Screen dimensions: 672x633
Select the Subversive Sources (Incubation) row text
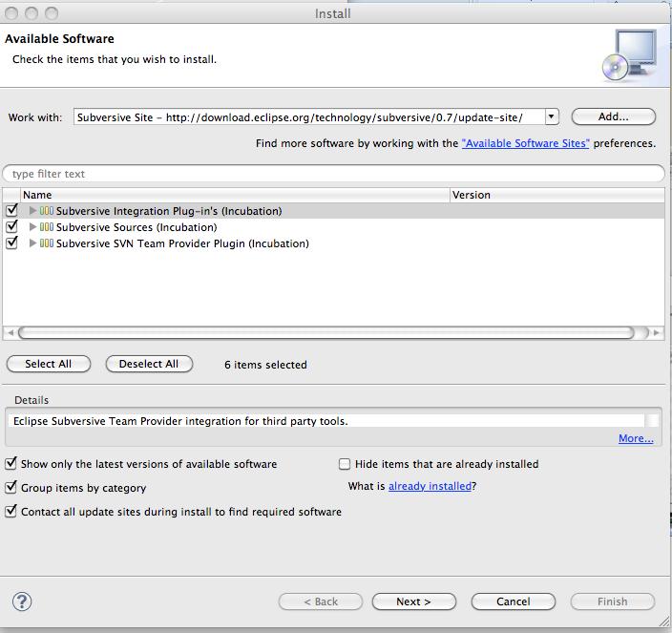tap(136, 227)
